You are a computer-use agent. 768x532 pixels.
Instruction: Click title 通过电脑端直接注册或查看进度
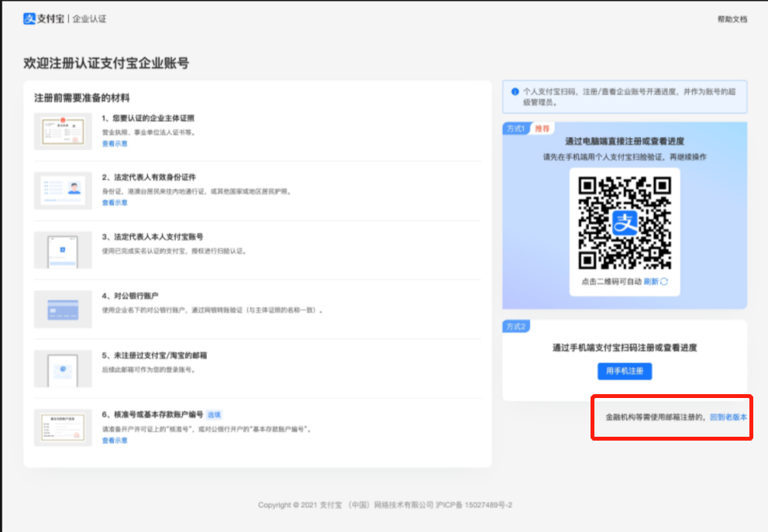point(625,142)
